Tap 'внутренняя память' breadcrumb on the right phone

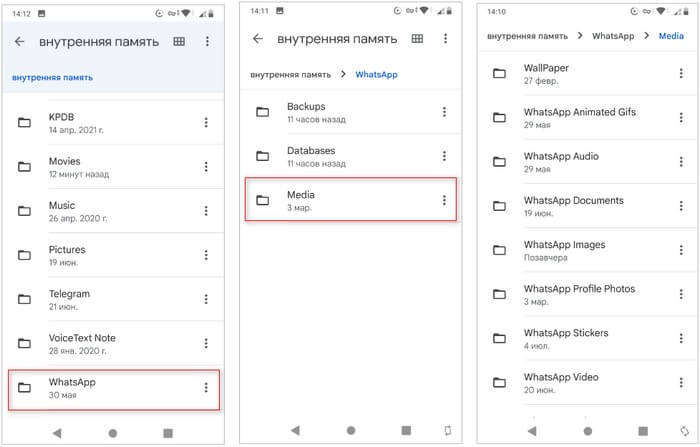click(x=527, y=36)
